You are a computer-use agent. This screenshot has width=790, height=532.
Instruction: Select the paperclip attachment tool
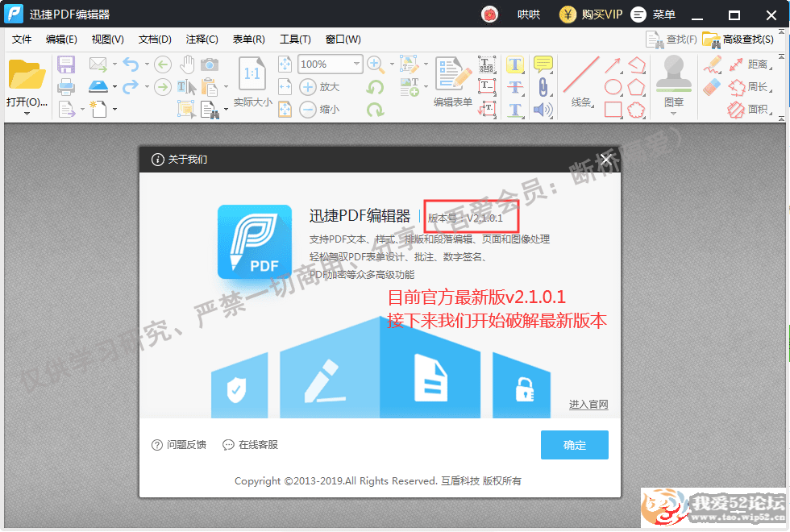(x=543, y=87)
